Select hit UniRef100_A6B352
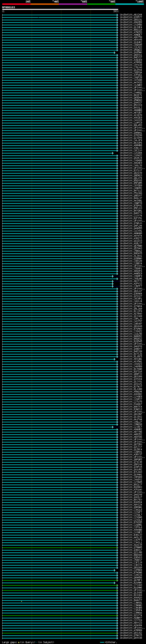This screenshot has width=146, height=644. pyautogui.click(x=131, y=435)
